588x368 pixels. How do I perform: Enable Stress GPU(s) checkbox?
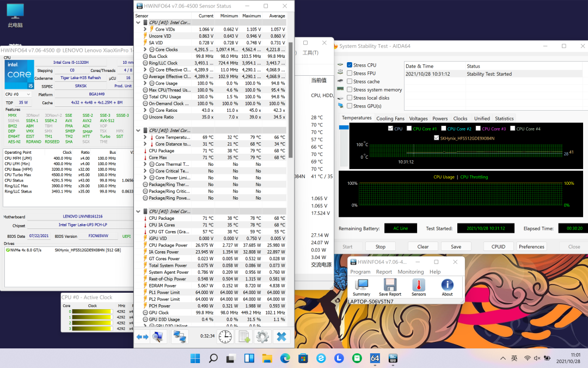[350, 106]
